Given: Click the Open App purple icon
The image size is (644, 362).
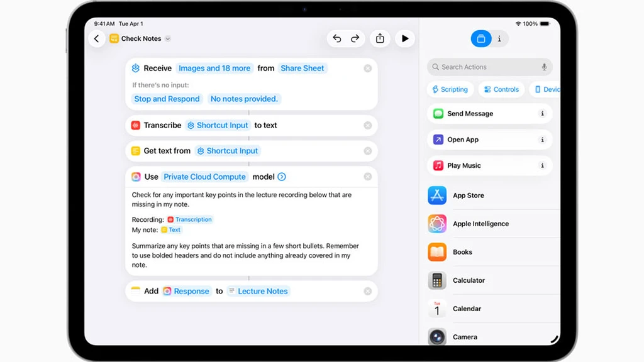Looking at the screenshot, I should tap(438, 140).
